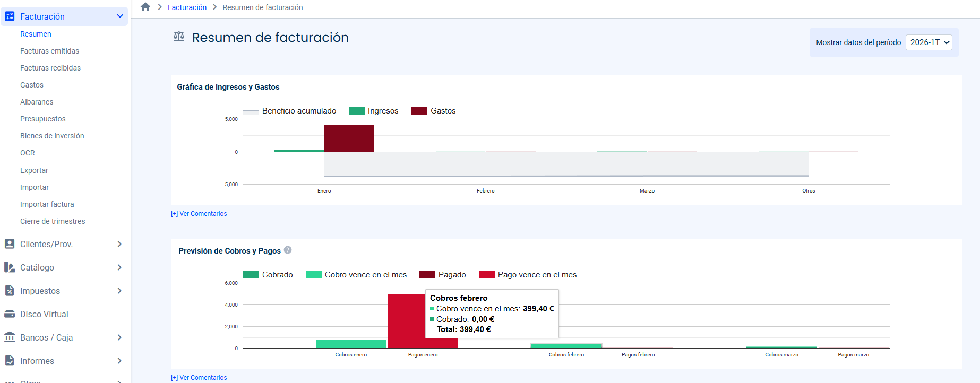Show comments under Ingresos y Gastos chart
980x383 pixels.
tap(199, 214)
